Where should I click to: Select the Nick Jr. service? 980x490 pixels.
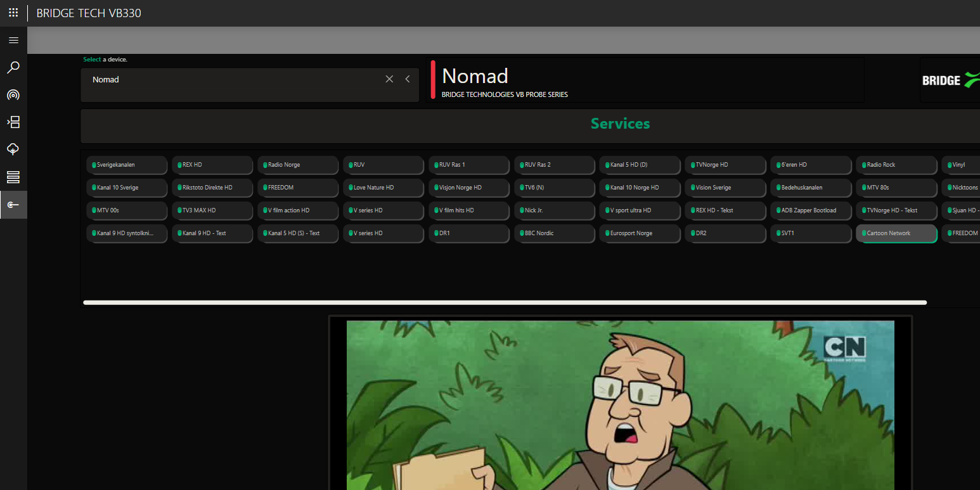[555, 210]
